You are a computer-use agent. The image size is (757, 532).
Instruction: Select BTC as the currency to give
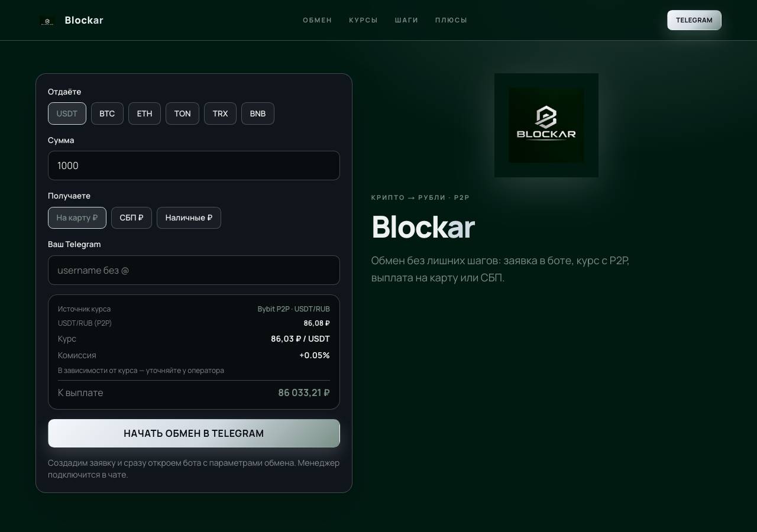107,113
